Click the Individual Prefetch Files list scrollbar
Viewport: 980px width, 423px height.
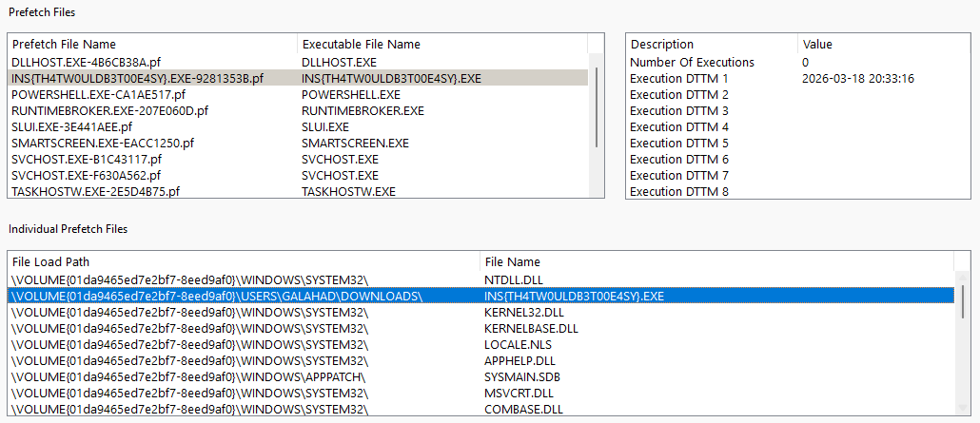[963, 304]
